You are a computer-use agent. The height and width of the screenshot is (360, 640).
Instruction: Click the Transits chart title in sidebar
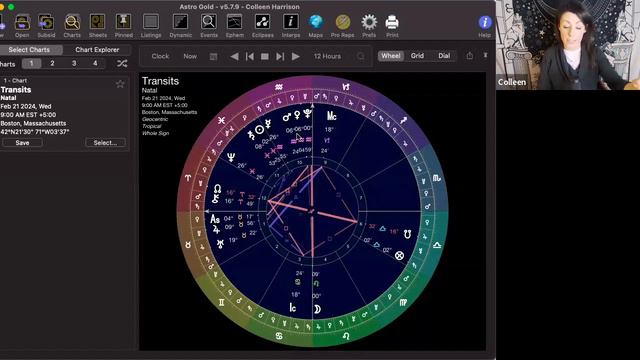click(x=16, y=90)
